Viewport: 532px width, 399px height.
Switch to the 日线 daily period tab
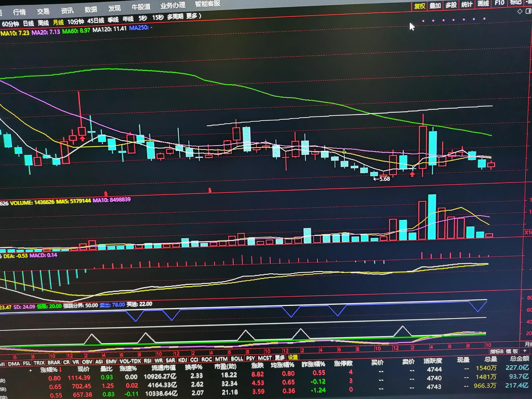28,23
